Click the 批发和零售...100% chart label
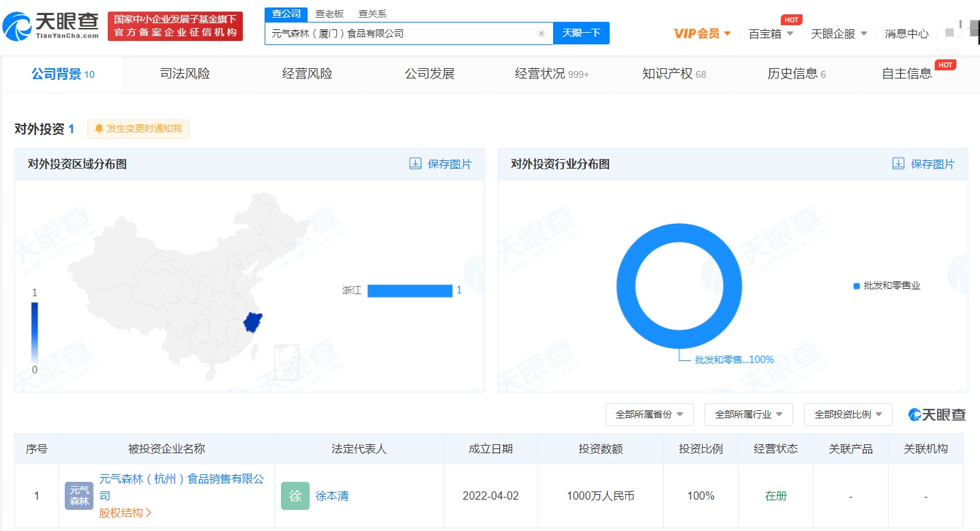The height and width of the screenshot is (531, 980). [734, 360]
